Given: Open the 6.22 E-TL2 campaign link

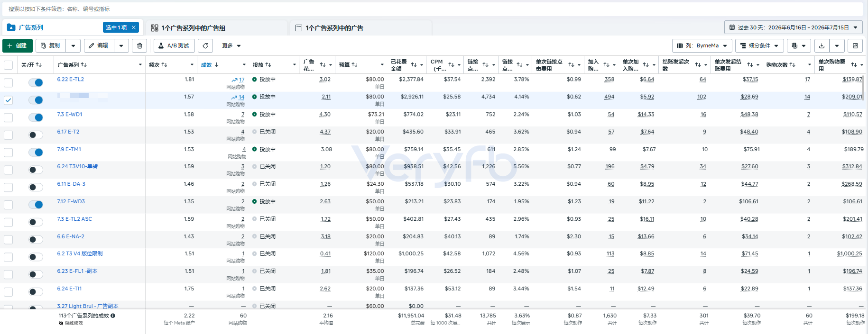Looking at the screenshot, I should (x=71, y=79).
